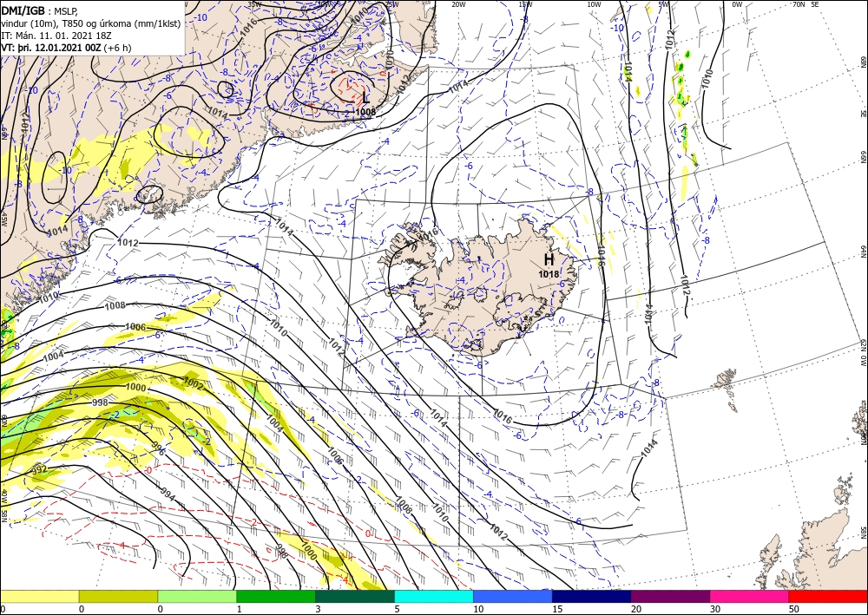Image resolution: width=868 pixels, height=615 pixels.
Task: Click the bright green legend swatch for 1 mm
Action: point(276,596)
